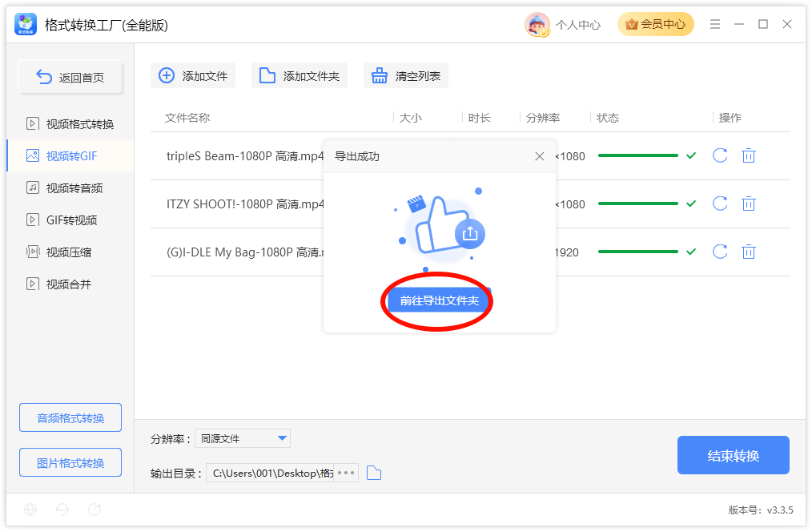
Task: Click the three-dots browse output directory button
Action: [x=346, y=473]
